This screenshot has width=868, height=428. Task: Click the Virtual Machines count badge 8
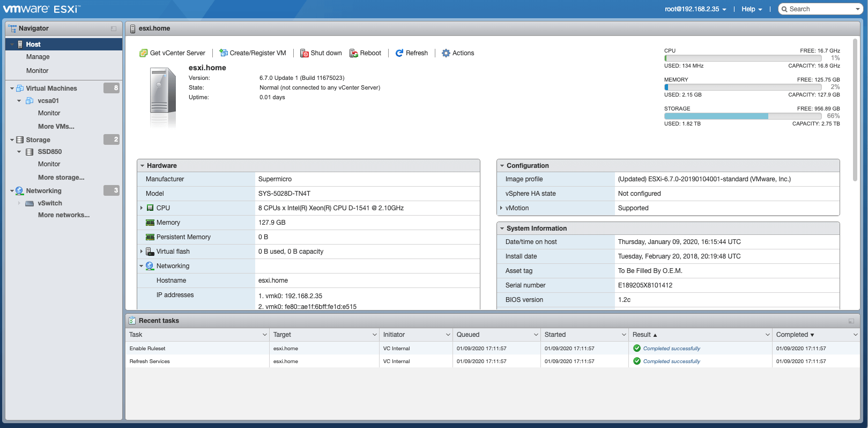coord(112,88)
